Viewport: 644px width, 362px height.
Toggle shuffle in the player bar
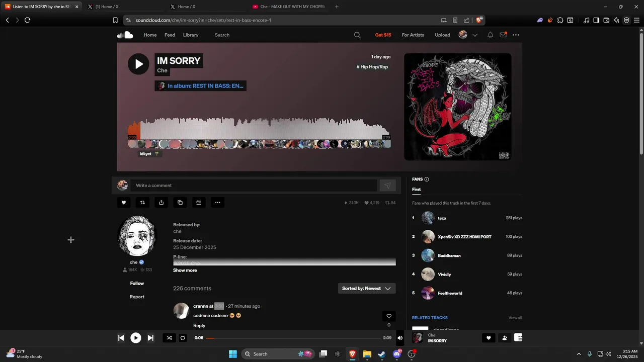click(x=169, y=338)
